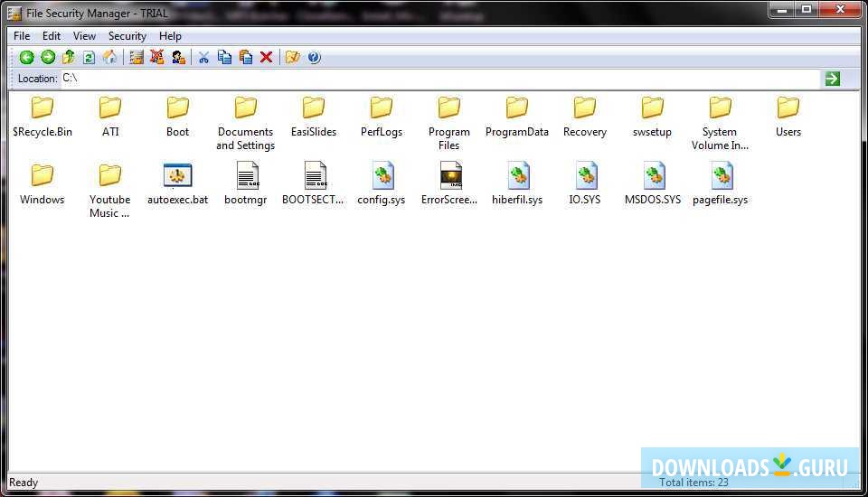Image resolution: width=868 pixels, height=497 pixels.
Task: Open the View menu
Action: tap(84, 36)
